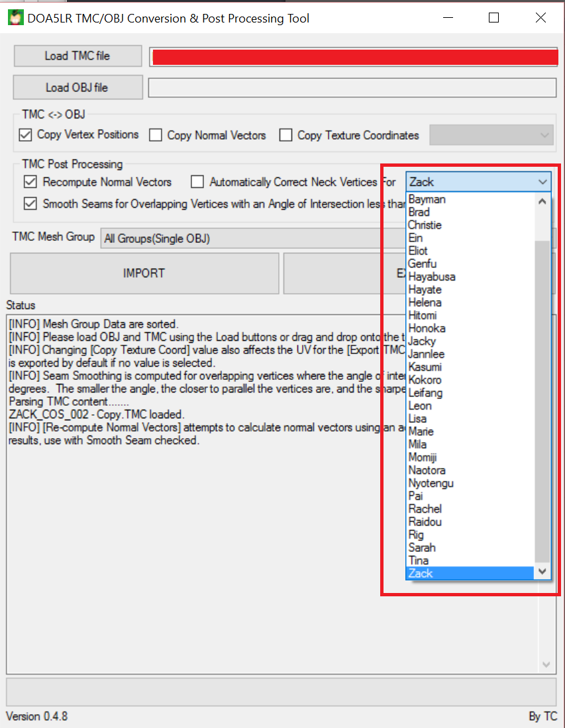Viewport: 565px width, 728px height.
Task: Toggle Smooth Seams for Overlapping Vertices
Action: [x=30, y=204]
